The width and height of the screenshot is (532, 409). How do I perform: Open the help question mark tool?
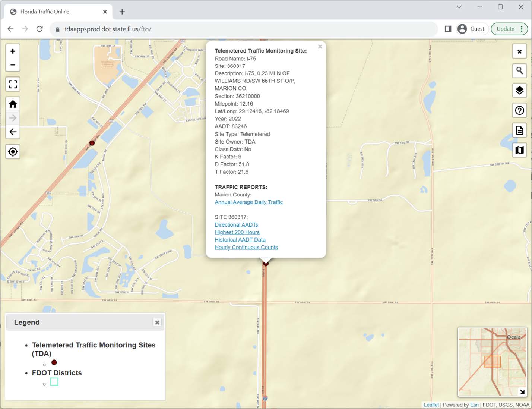coord(519,110)
